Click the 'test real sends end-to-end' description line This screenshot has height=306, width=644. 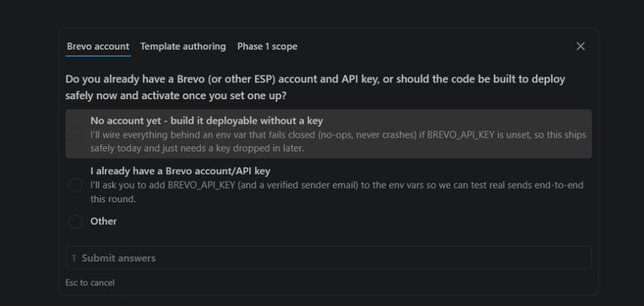[x=337, y=186]
